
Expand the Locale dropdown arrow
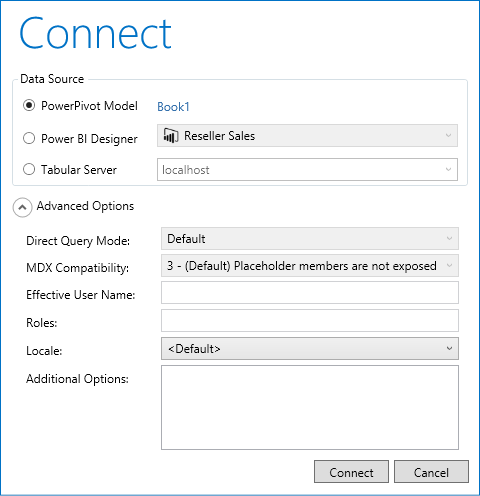449,348
